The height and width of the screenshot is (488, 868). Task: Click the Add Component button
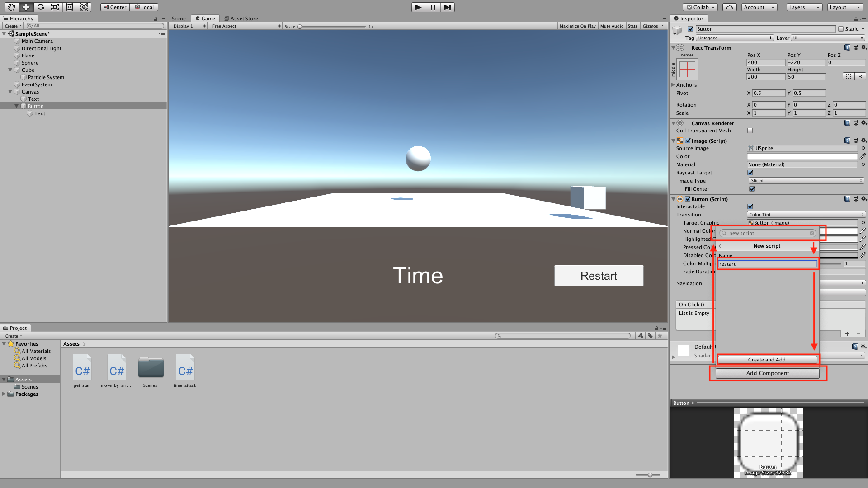click(767, 373)
